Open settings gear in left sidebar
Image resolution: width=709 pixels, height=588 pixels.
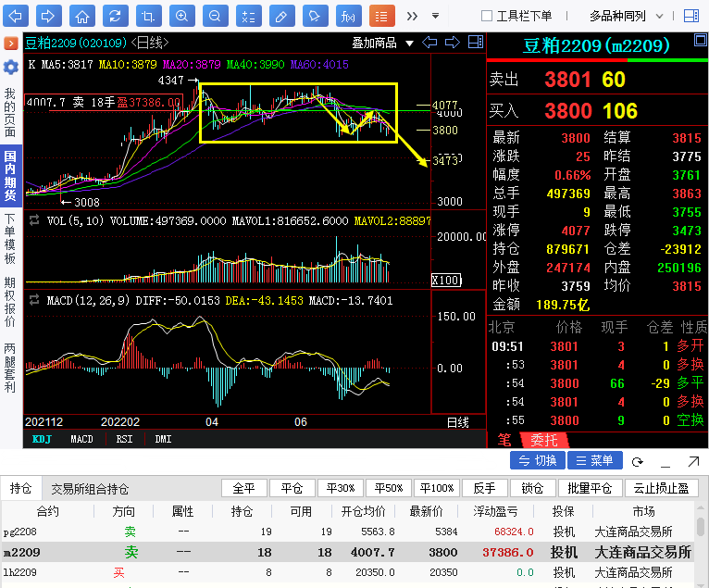[x=10, y=67]
